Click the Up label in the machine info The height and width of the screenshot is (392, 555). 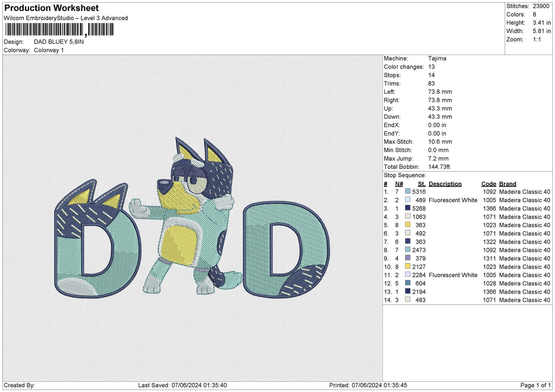tap(388, 109)
